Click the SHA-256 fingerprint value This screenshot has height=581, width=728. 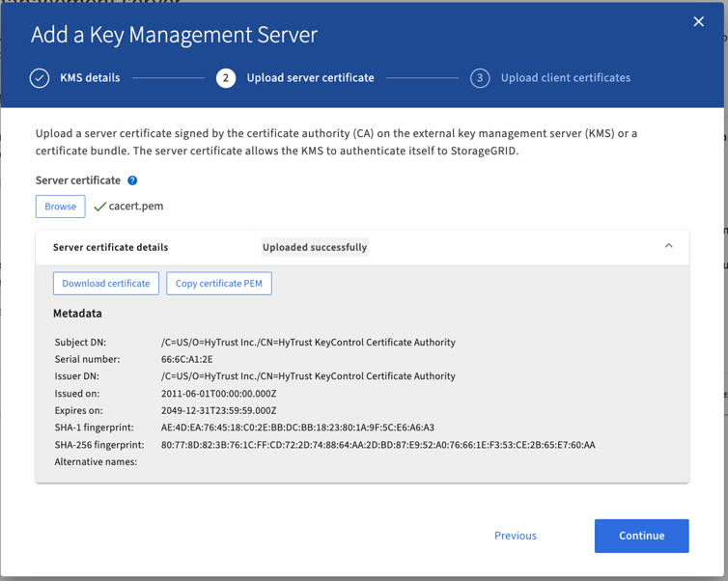[x=378, y=445]
